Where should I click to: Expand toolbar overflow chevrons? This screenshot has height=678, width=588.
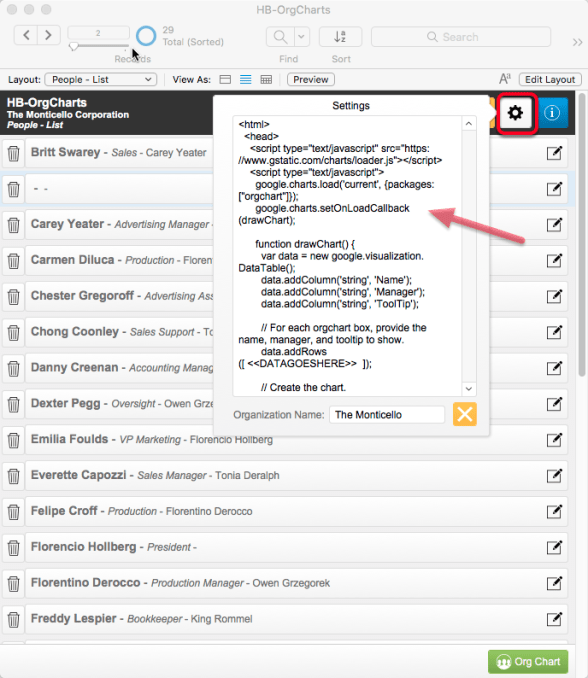(577, 42)
